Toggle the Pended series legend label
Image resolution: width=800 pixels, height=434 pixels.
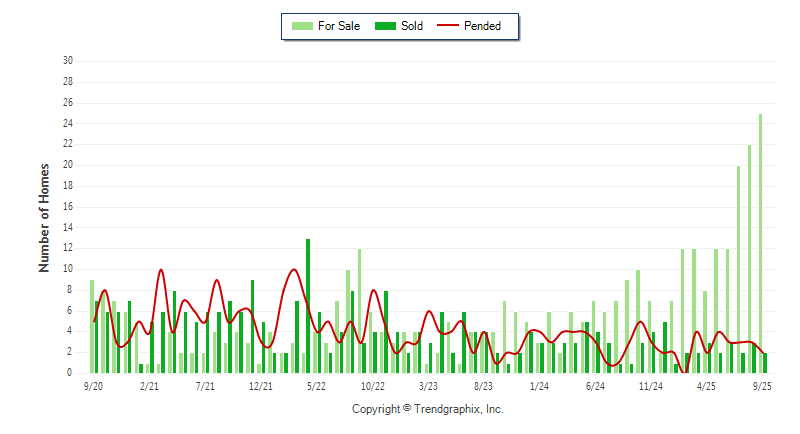coord(482,26)
